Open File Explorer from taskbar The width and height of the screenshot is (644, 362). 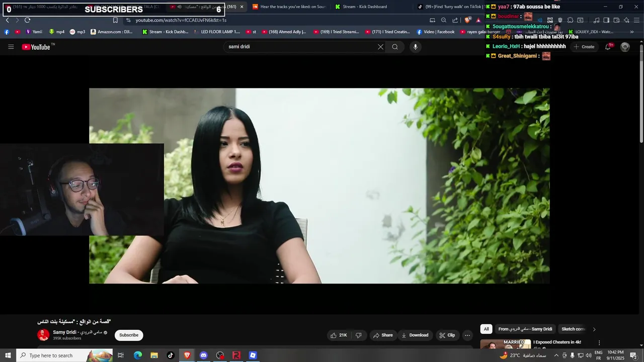[x=154, y=355]
